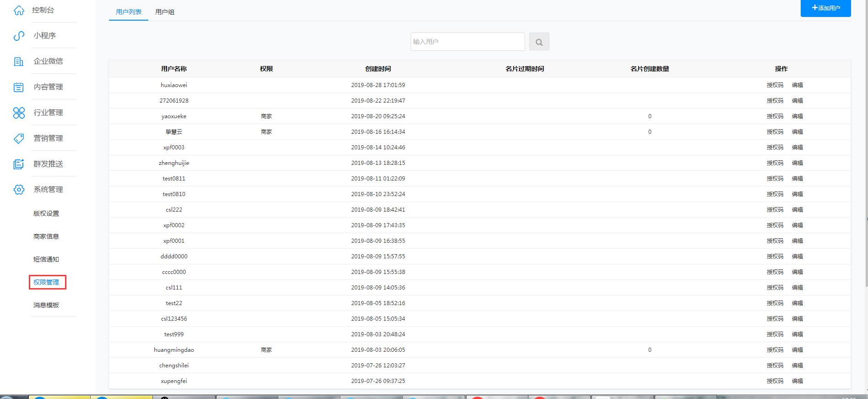Viewport: 868px width, 399px height.
Task: Select 权限管理 submenu
Action: [x=46, y=282]
